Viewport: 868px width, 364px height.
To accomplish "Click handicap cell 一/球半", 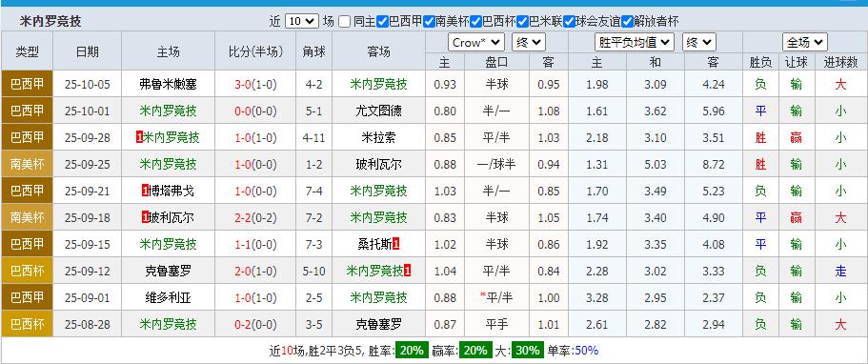I will pos(496,164).
